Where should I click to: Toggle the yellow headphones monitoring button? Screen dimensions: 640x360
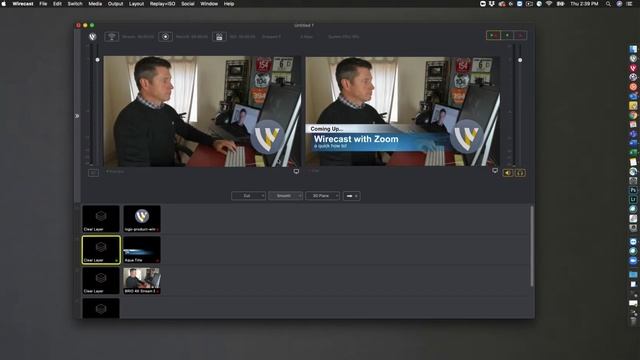point(520,173)
